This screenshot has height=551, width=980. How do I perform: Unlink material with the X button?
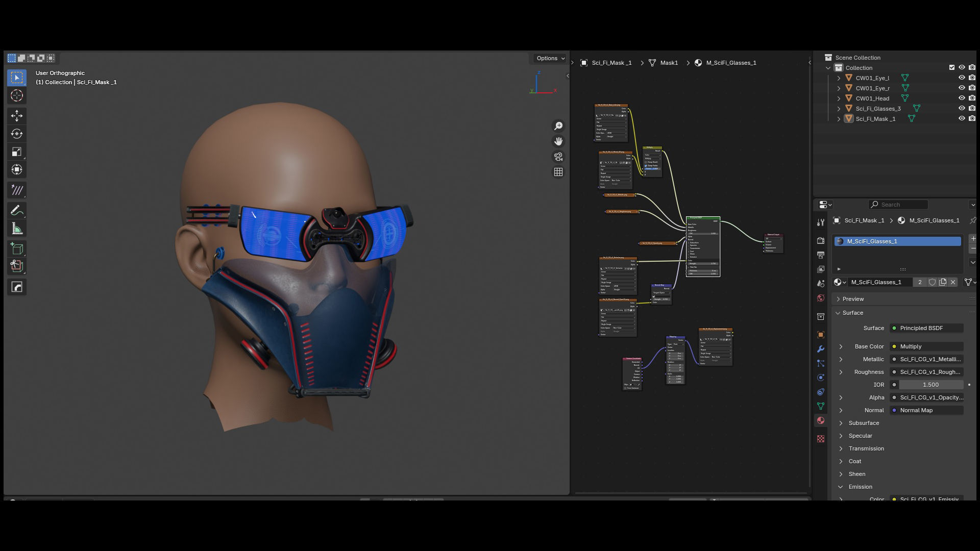point(953,282)
